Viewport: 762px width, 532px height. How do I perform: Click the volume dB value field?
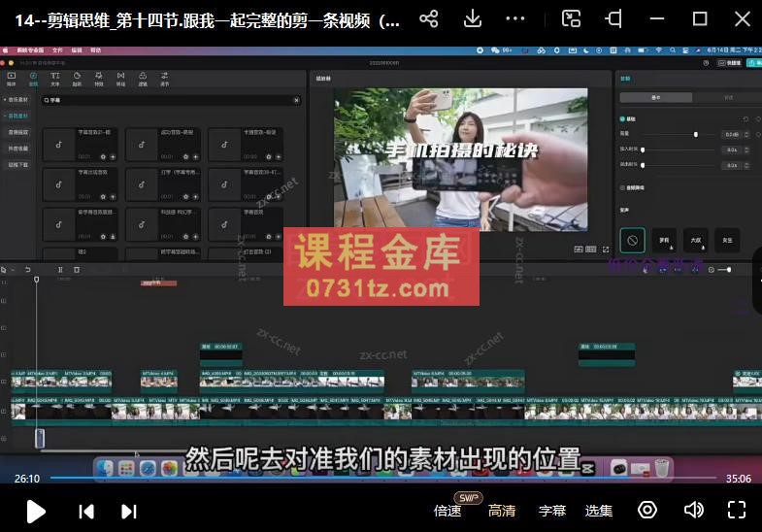tap(732, 134)
